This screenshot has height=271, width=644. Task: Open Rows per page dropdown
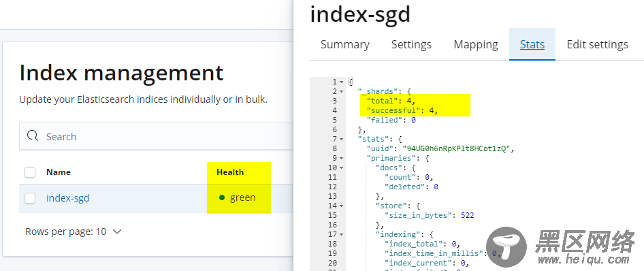coord(74,232)
